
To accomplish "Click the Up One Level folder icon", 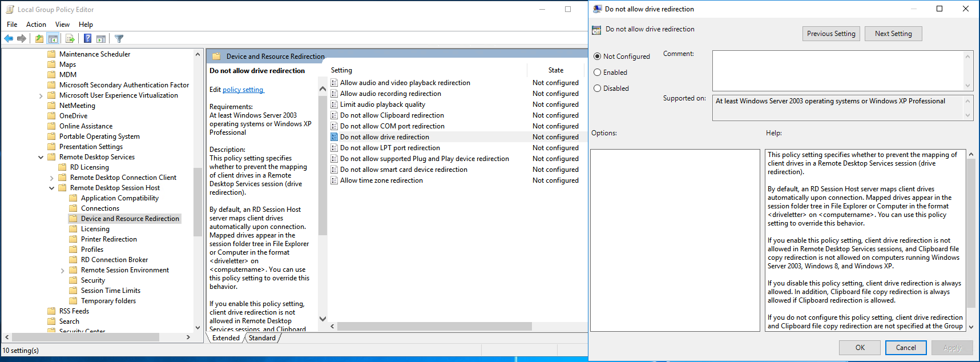I will tap(39, 39).
